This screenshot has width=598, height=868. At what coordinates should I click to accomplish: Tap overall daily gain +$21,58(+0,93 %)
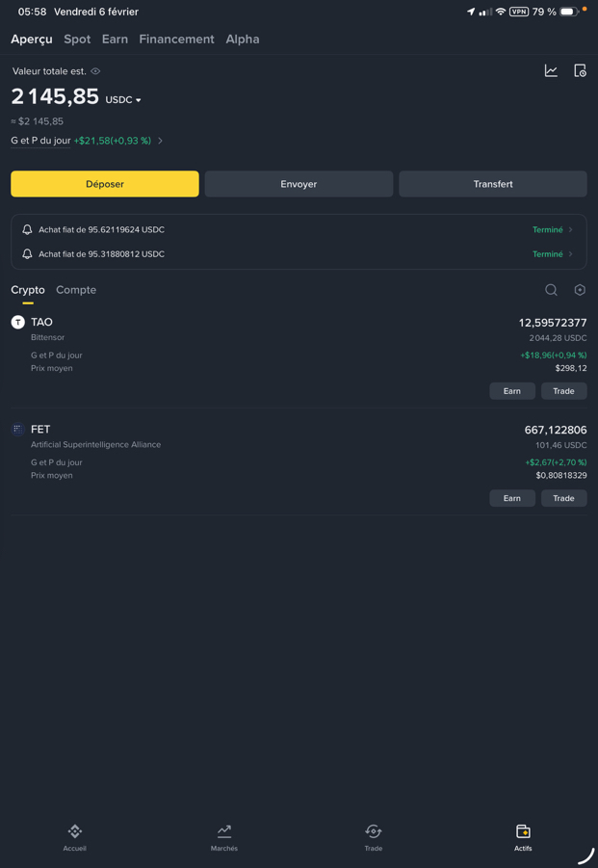(113, 142)
